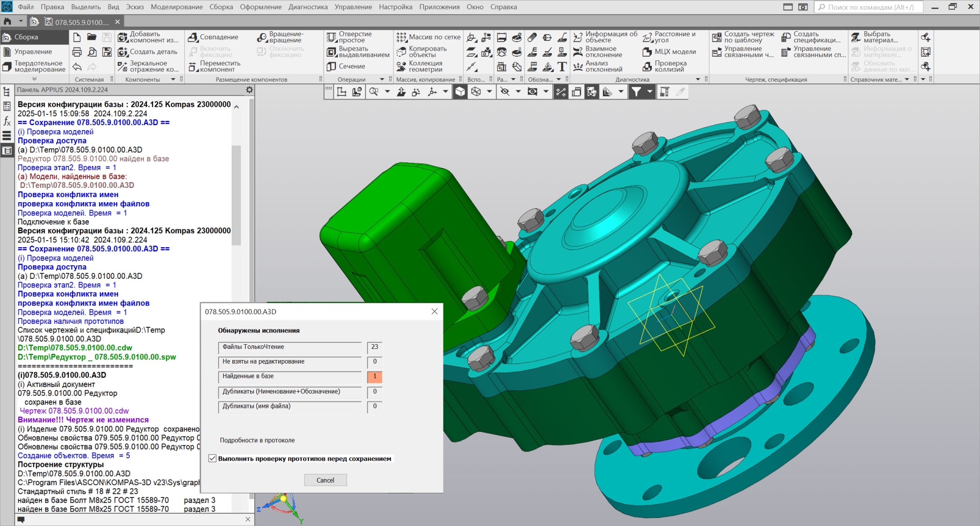
Task: Open APPIUS panel settings gear
Action: 249,90
